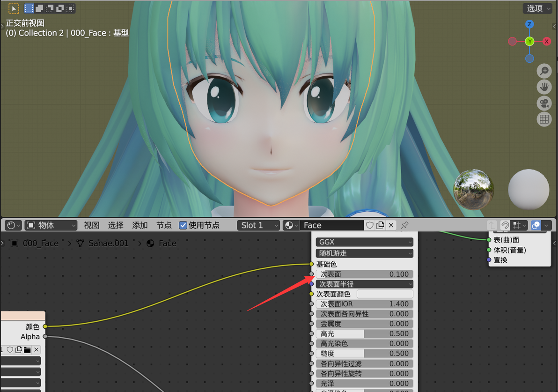Duplicate the Face material with copy icon
The height and width of the screenshot is (392, 558).
381,225
